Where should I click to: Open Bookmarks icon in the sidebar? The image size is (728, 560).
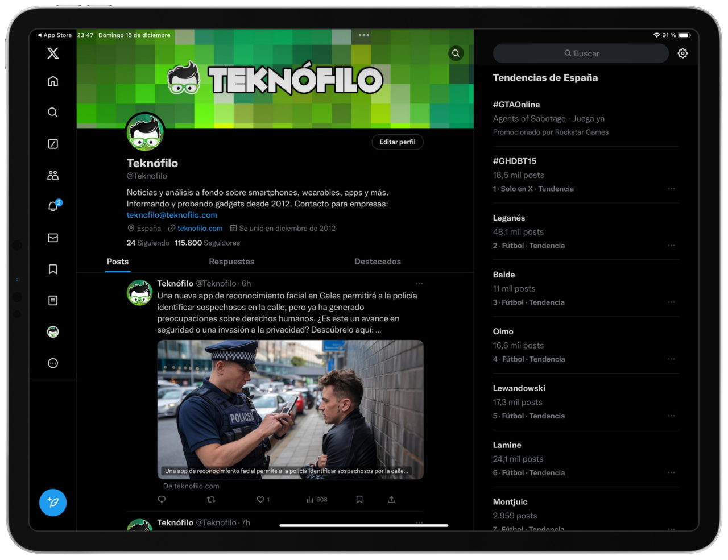(x=53, y=269)
